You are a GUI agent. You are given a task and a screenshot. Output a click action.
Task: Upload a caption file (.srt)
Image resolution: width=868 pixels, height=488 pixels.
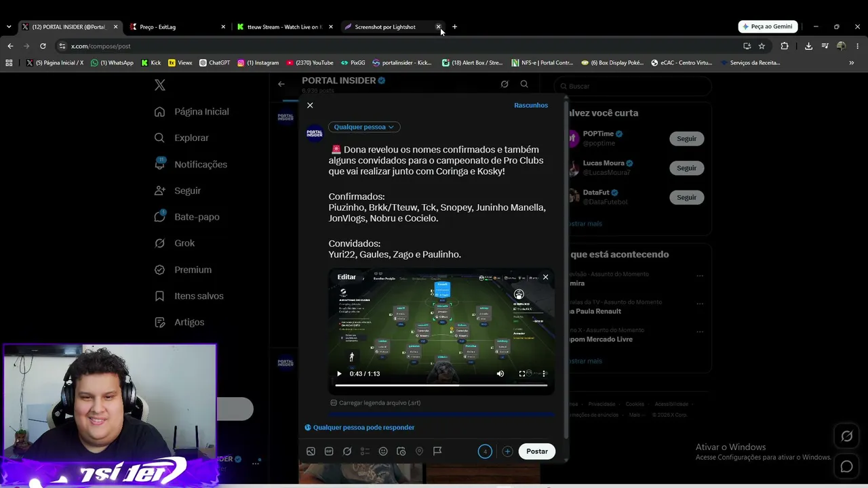[x=376, y=403]
